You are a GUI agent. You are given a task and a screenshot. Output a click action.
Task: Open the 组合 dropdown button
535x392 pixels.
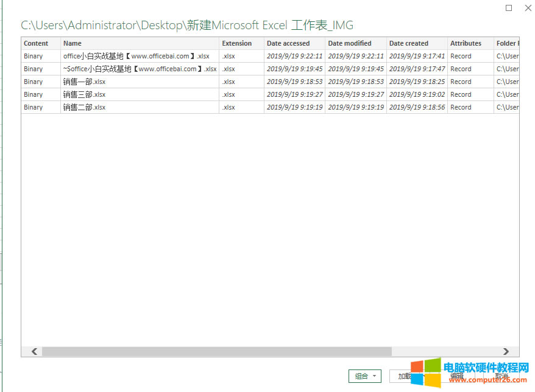(364, 376)
